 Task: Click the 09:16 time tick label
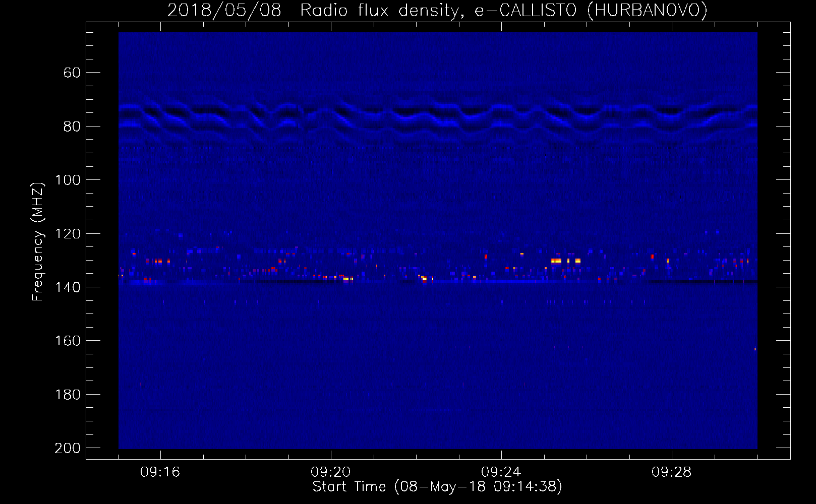pyautogui.click(x=160, y=472)
